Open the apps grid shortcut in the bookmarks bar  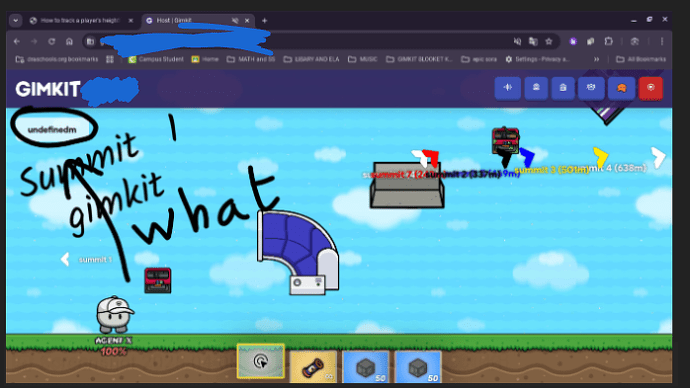click(110, 59)
